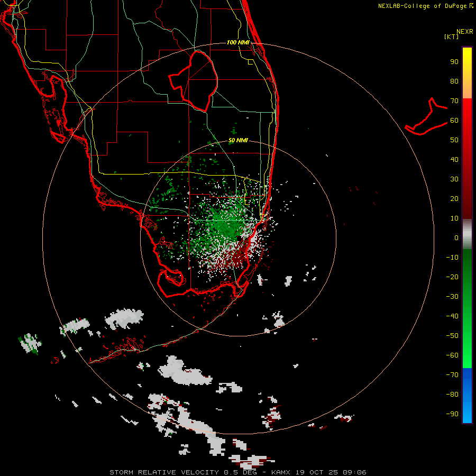
Task: Click the NEXLAB-College of DuPage credit text
Action: coord(422,6)
